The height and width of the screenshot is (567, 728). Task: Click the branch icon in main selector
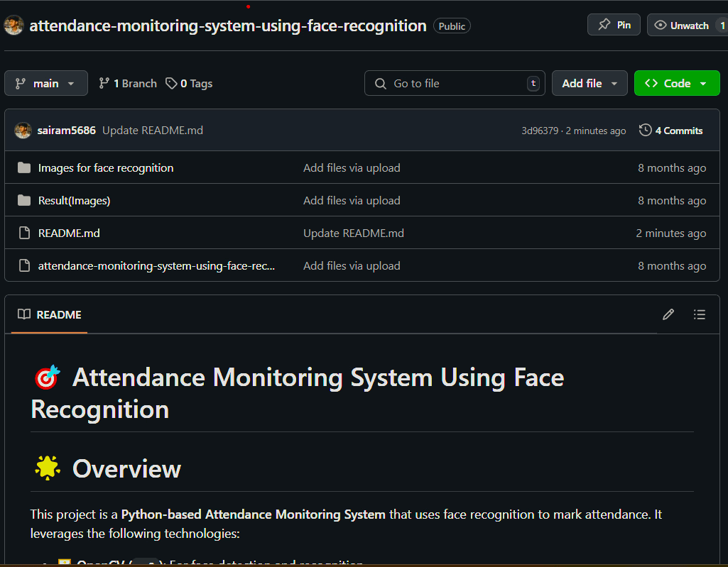(21, 84)
